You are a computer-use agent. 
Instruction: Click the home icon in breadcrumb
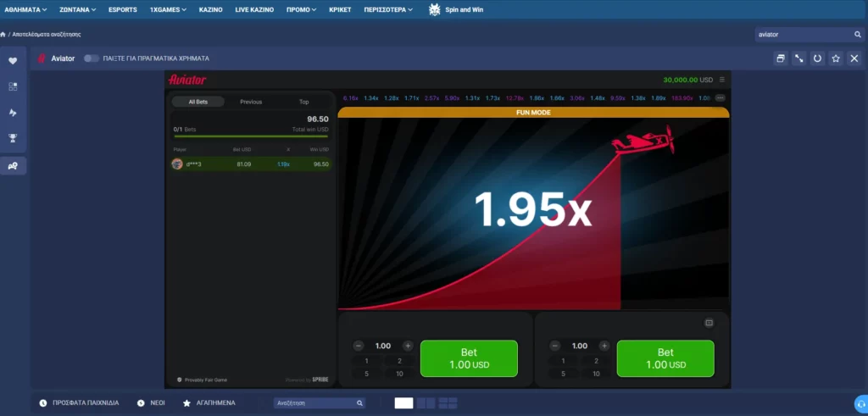tap(3, 34)
